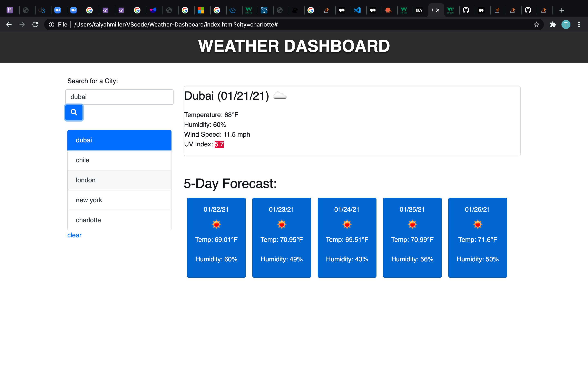Viewport: 588px width, 367px height.
Task: Open a new browser tab with plus
Action: pos(561,10)
